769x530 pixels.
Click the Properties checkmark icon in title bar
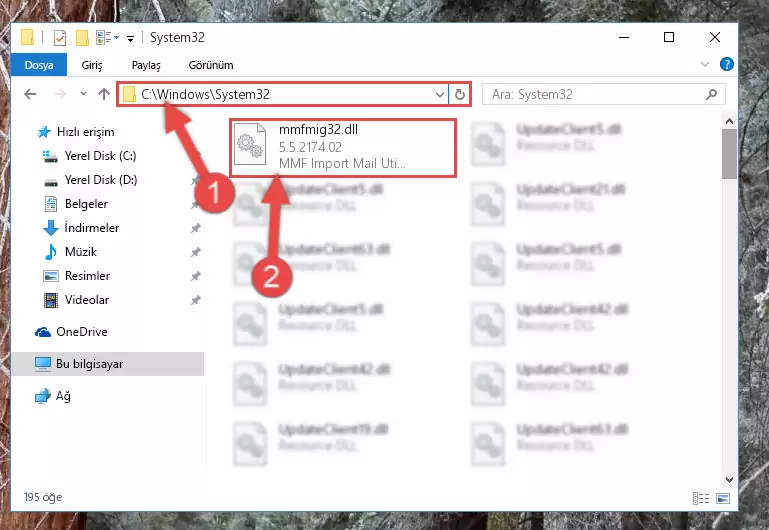[x=60, y=38]
